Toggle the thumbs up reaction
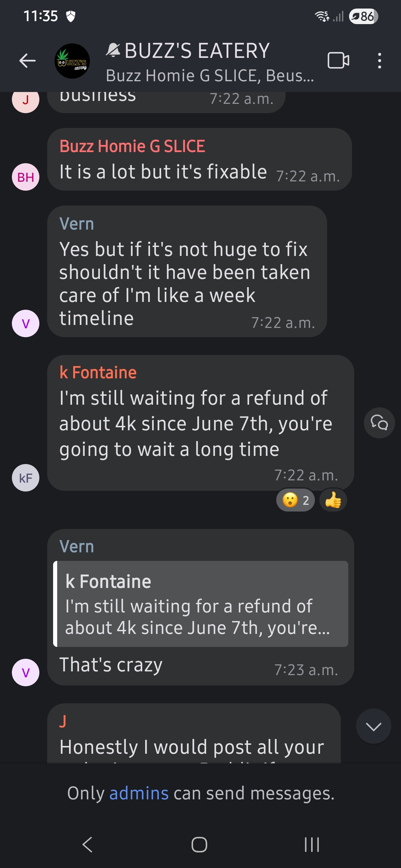401x868 pixels. [333, 500]
